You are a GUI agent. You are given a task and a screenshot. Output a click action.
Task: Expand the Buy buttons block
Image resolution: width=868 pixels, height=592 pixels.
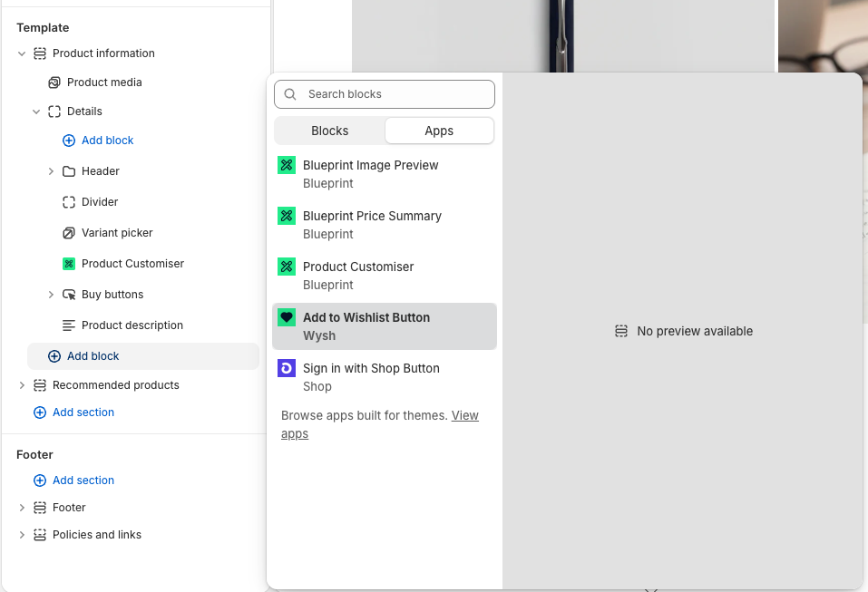point(51,295)
